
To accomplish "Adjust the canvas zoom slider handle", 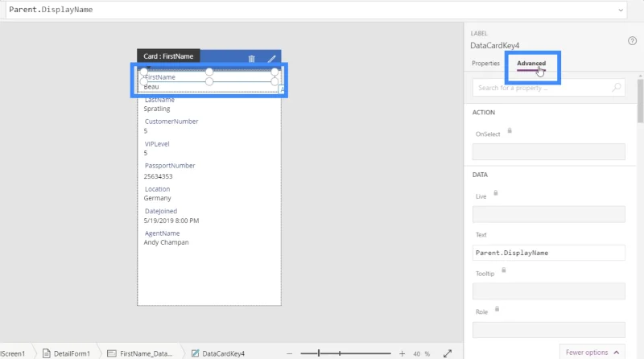I will [x=319, y=353].
